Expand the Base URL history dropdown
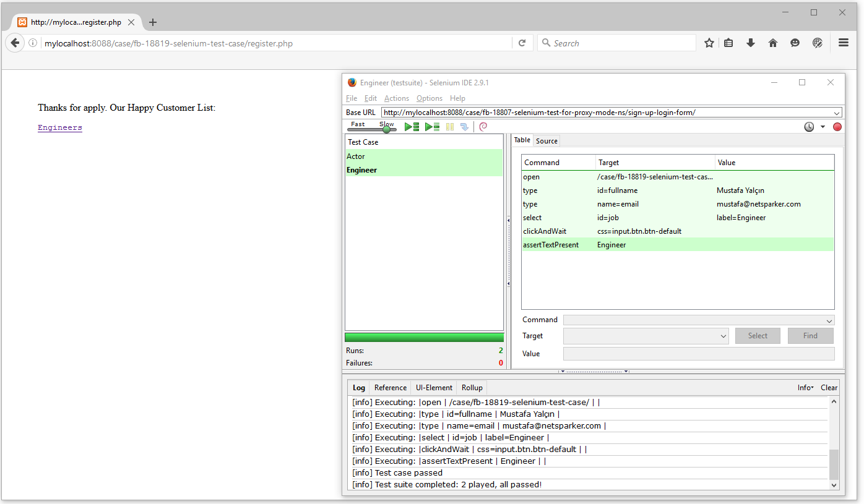The height and width of the screenshot is (504, 864). 837,112
